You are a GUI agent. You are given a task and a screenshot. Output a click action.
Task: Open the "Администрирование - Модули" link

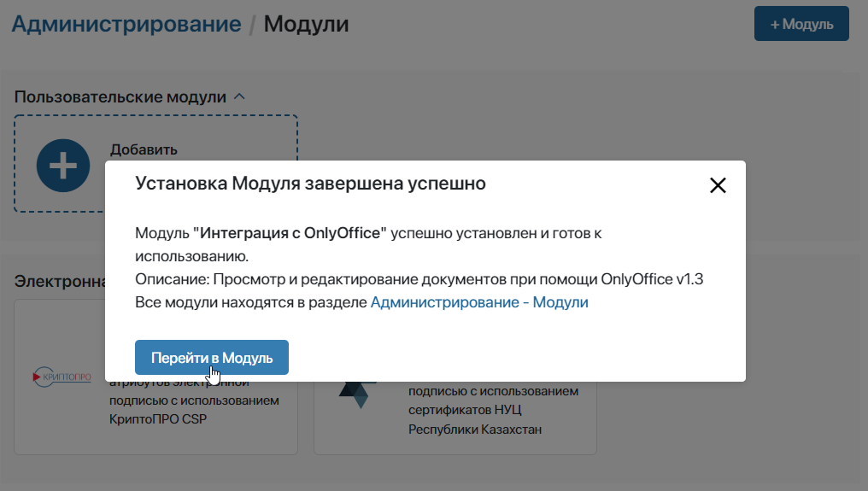[x=478, y=302]
